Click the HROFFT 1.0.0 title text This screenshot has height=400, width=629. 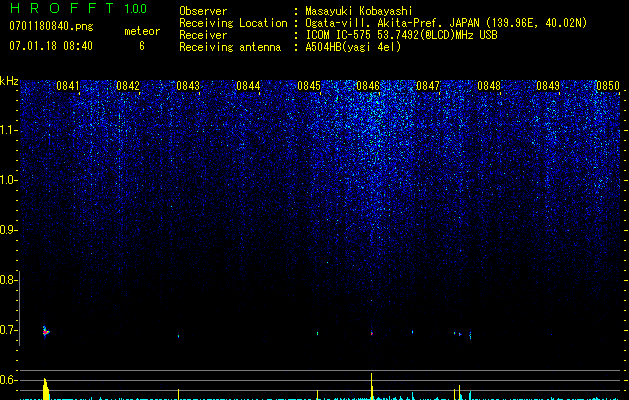click(x=79, y=8)
